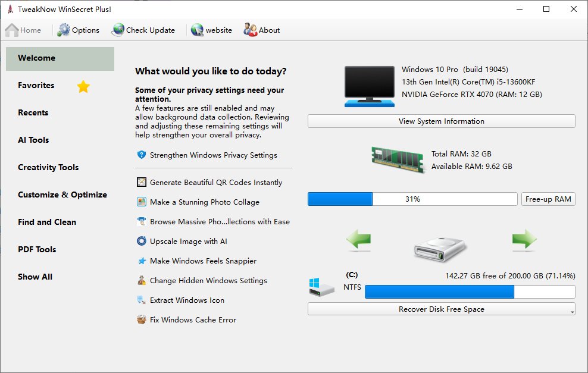Select Show All in sidebar
This screenshot has width=588, height=373.
35,277
